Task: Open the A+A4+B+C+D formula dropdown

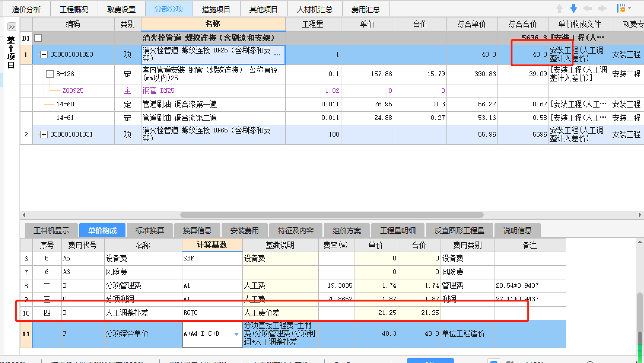Action: [x=236, y=334]
